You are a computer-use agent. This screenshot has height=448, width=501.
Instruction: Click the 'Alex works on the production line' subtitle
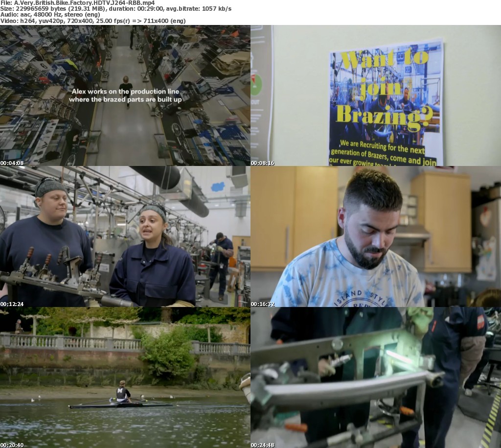(x=125, y=95)
